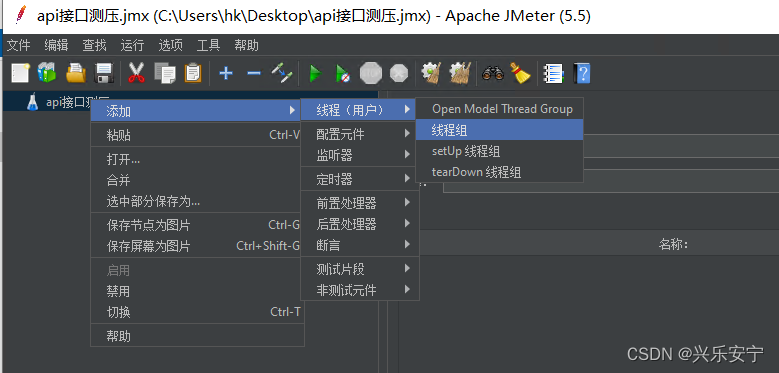
Task: Expand the 配置元件 submenu
Action: [359, 134]
